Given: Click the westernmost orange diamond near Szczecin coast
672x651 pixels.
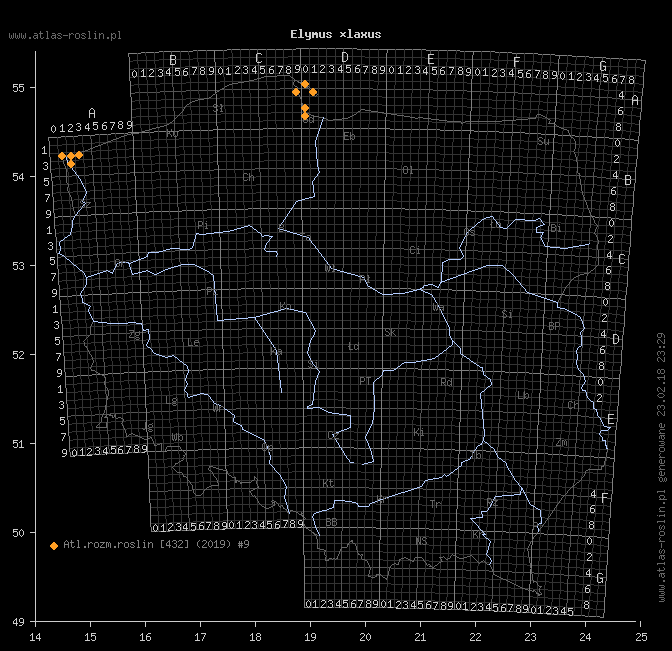Looking at the screenshot, I should point(62,156).
